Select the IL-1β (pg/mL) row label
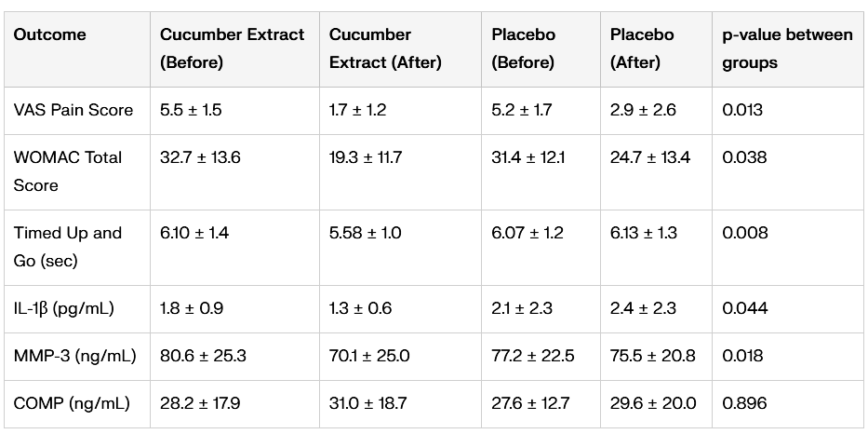Screen dimensions: 868x434 pyautogui.click(x=66, y=308)
